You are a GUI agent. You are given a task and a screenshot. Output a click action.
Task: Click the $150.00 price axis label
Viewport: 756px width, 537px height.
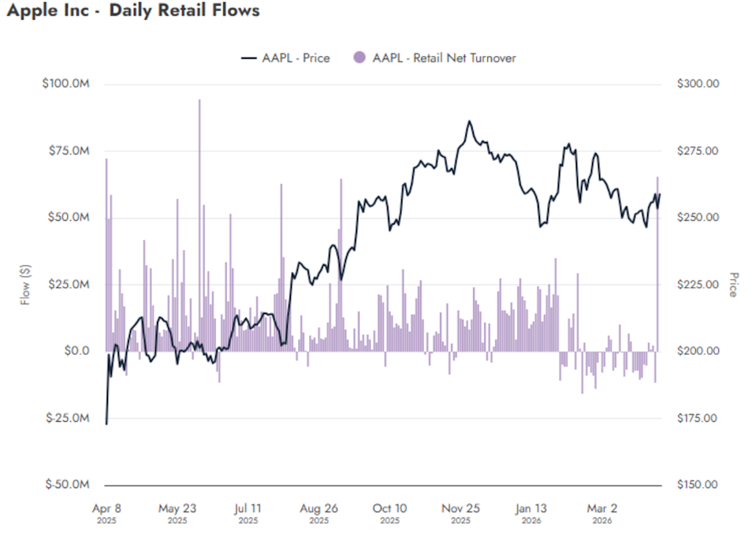(697, 484)
